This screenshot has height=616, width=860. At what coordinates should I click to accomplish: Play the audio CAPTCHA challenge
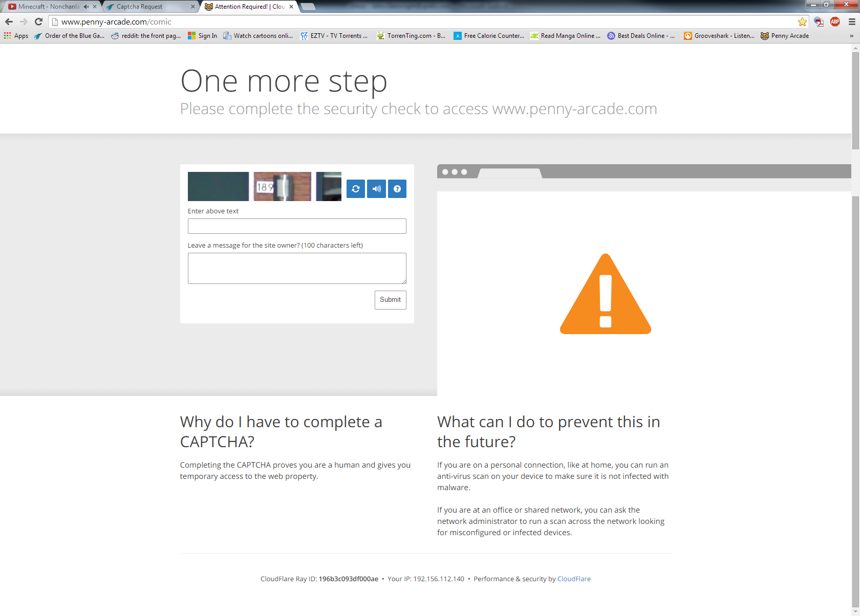point(376,189)
